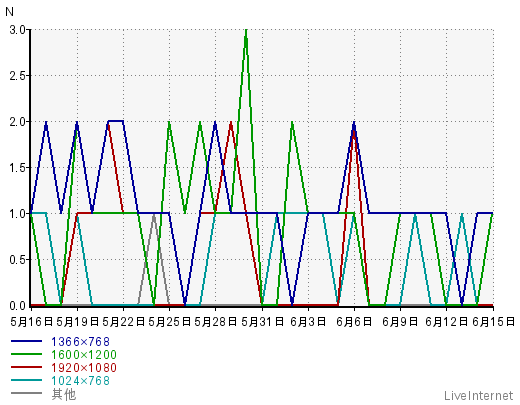This screenshot has width=520, height=405.
Task: Click the blue 1366×768 legend line swatch
Action: 26,341
